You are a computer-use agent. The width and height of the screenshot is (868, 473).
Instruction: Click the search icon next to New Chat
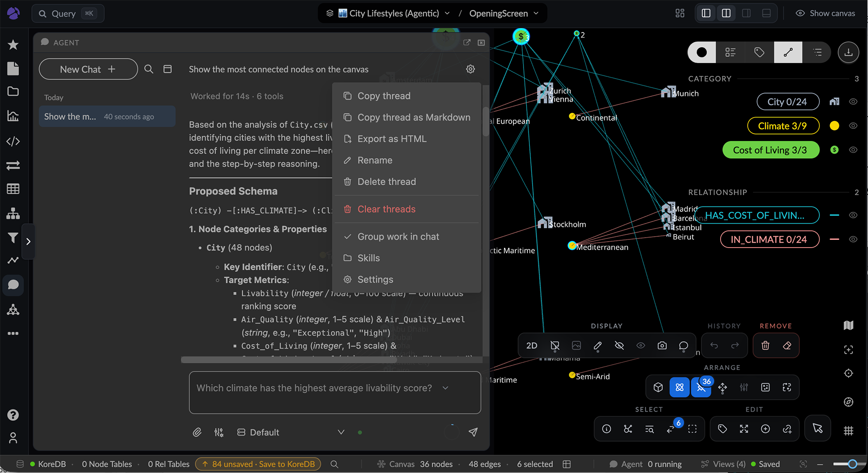tap(149, 69)
